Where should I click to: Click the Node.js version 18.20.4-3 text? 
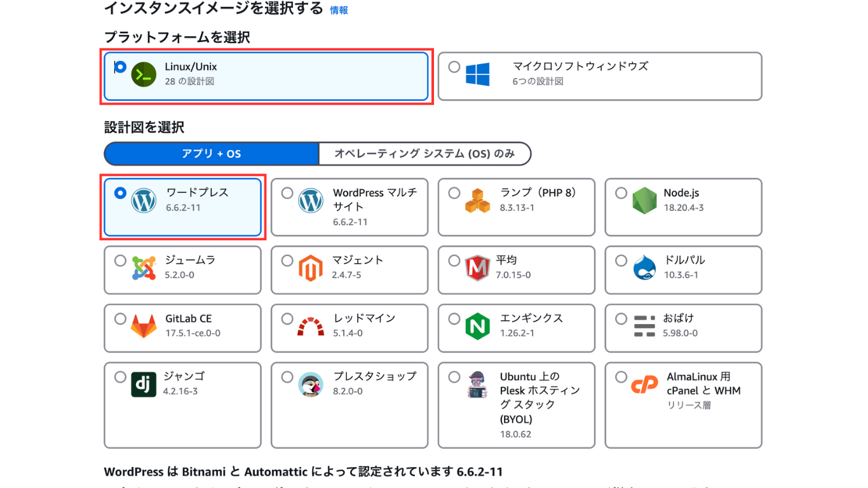pyautogui.click(x=683, y=208)
